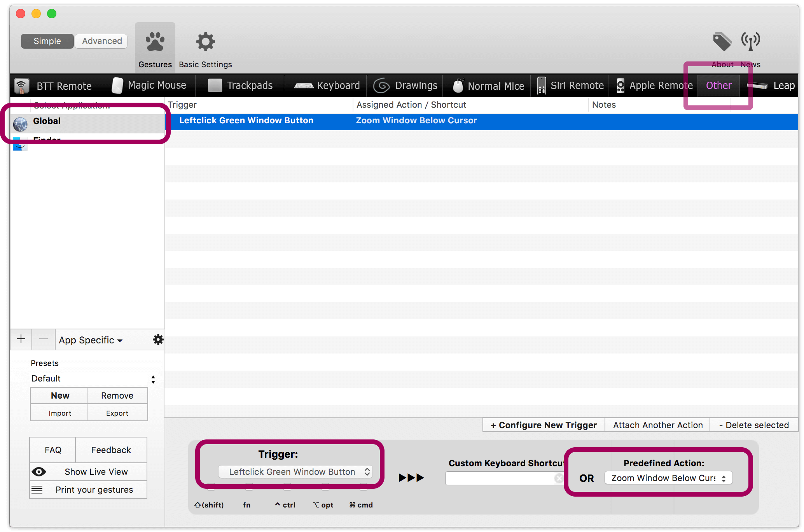Click Delete selected button
The image size is (804, 532).
click(x=754, y=425)
